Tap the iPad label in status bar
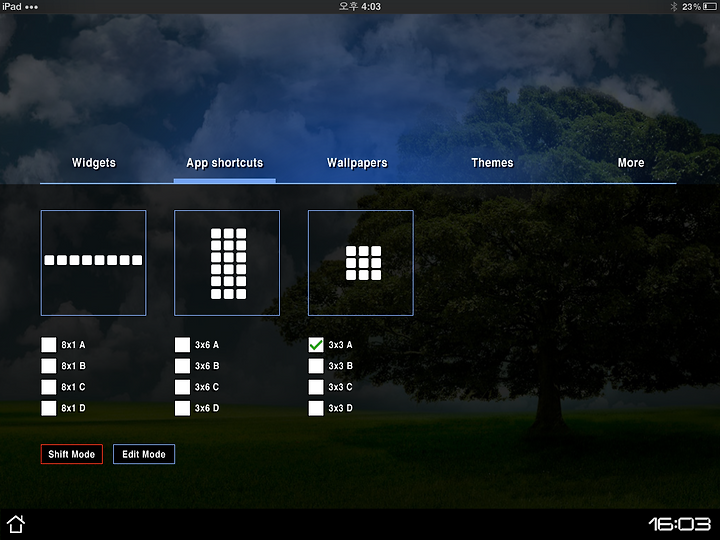The height and width of the screenshot is (540, 720). point(12,6)
